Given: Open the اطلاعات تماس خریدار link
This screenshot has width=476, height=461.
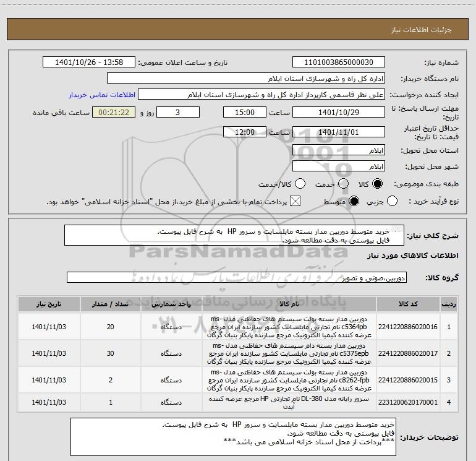Looking at the screenshot, I should pos(102,95).
